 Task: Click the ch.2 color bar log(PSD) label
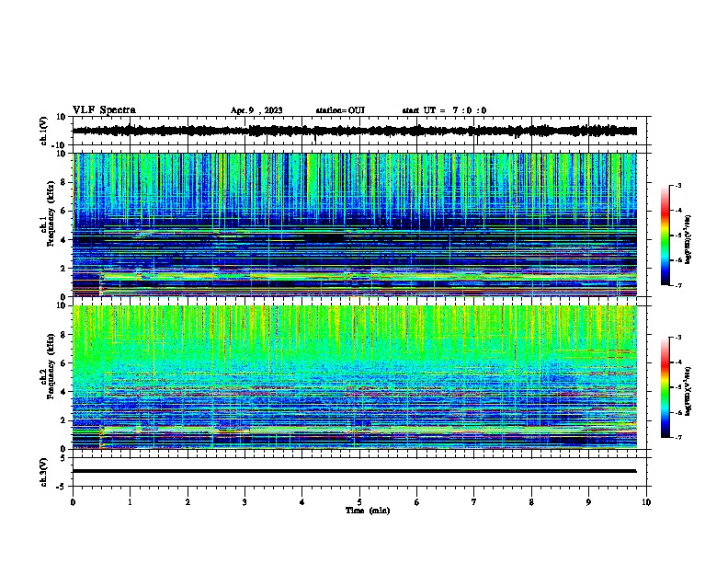[688, 391]
